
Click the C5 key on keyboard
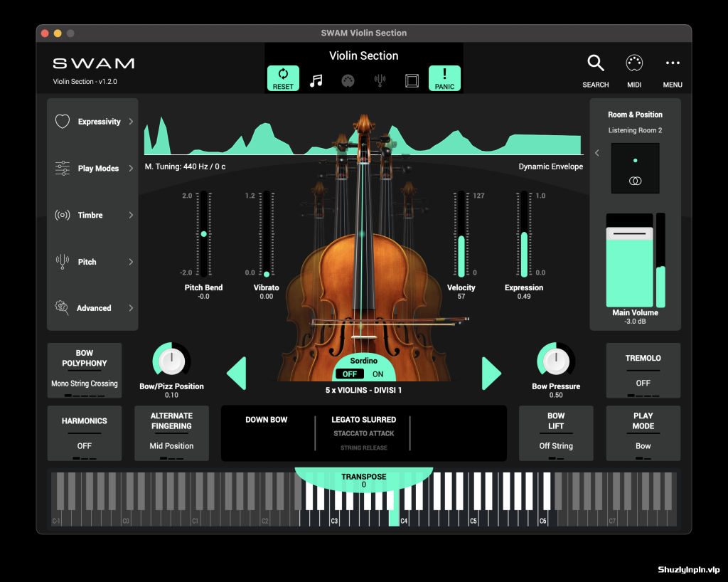(473, 519)
